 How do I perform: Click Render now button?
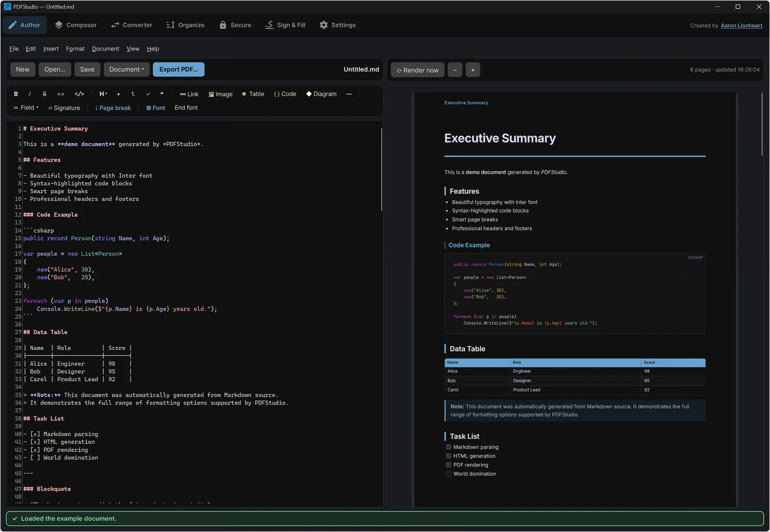click(418, 70)
